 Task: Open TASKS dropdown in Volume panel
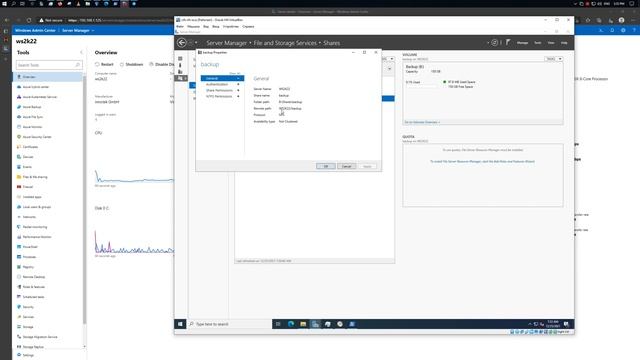pyautogui.click(x=553, y=59)
